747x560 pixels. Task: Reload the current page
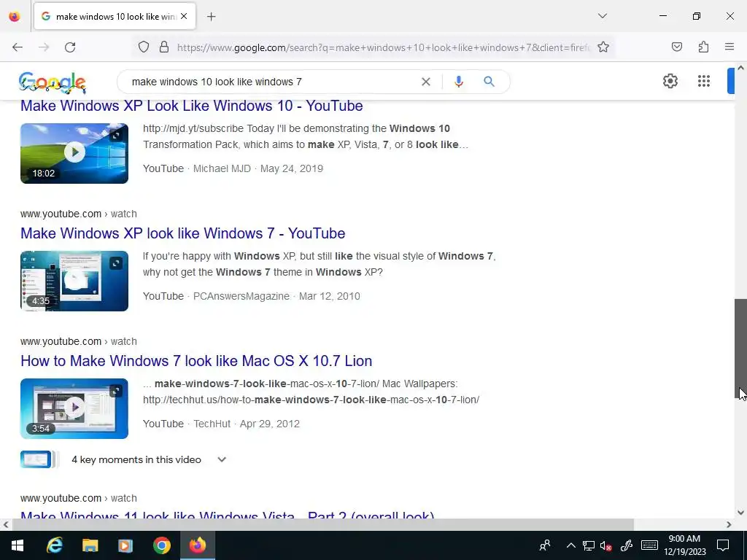point(70,47)
